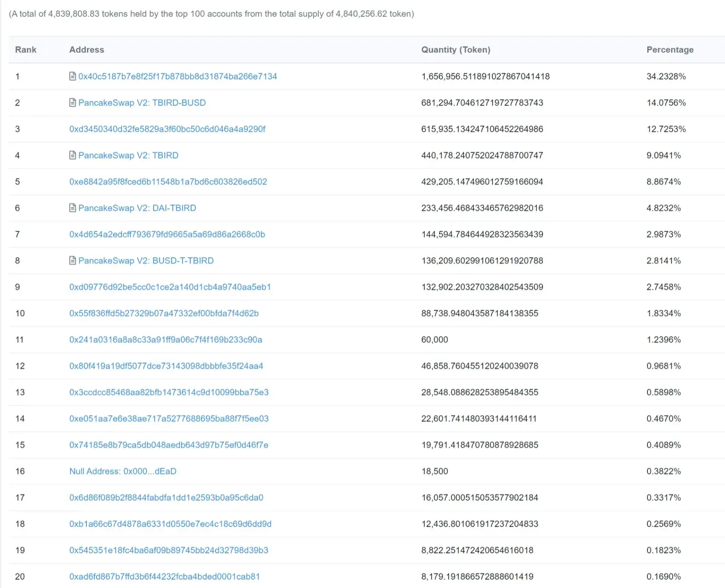The image size is (725, 588).
Task: Select percentage value 8.8674%
Action: coord(664,182)
